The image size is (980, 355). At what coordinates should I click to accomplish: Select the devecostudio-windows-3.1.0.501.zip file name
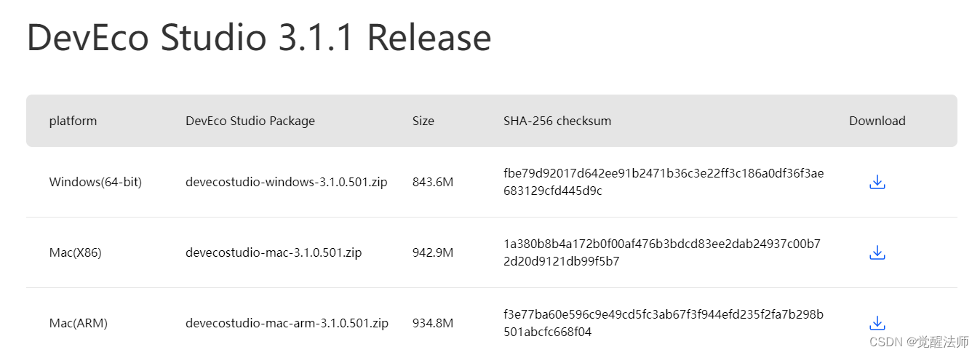[x=286, y=182]
